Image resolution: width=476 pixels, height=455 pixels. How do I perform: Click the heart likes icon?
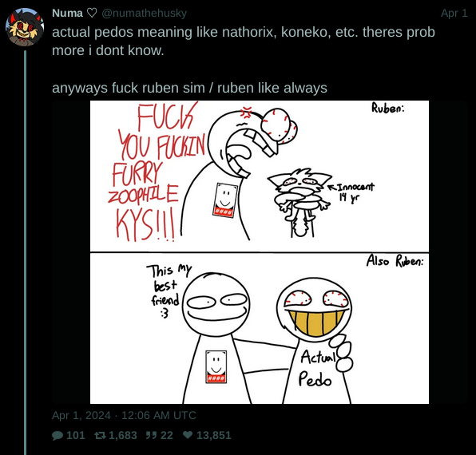click(188, 435)
